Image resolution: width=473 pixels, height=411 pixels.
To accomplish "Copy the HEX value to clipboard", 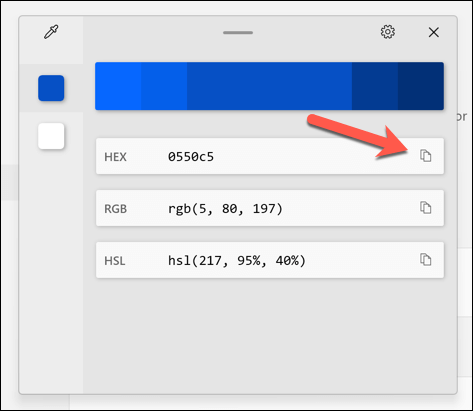I will pyautogui.click(x=426, y=156).
